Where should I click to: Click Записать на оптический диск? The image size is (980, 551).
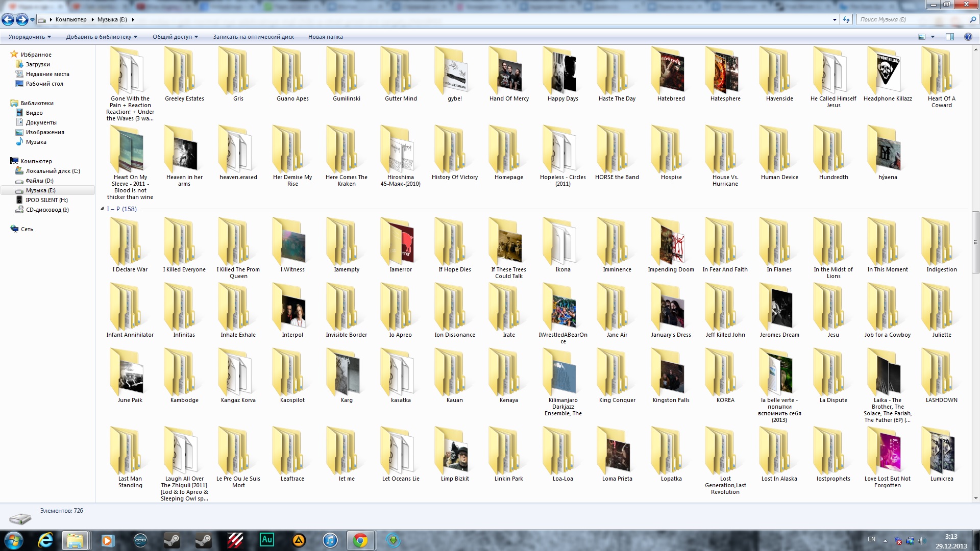(x=253, y=37)
